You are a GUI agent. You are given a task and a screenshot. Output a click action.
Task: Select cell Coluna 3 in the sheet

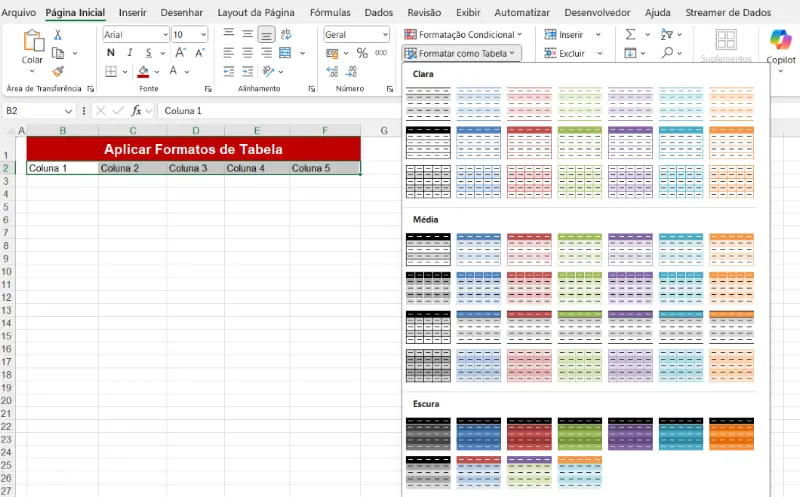195,168
